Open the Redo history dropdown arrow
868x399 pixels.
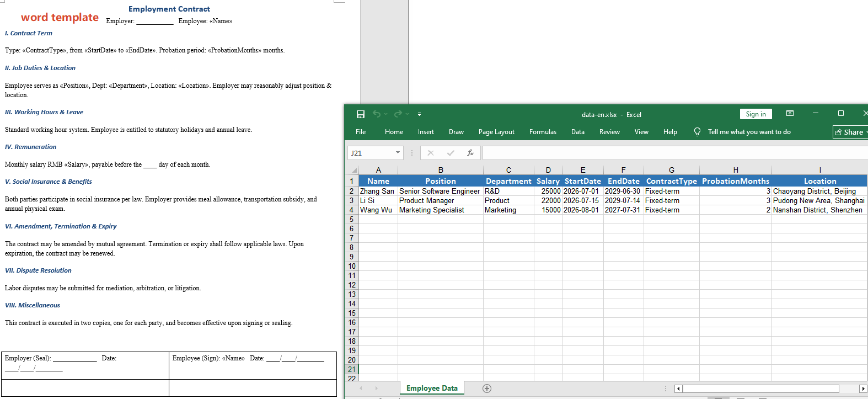pyautogui.click(x=408, y=114)
